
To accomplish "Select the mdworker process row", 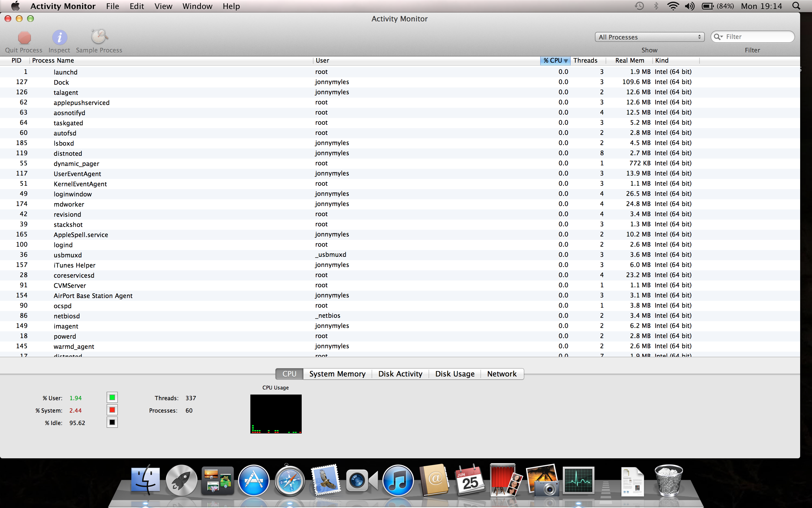I will [400, 204].
